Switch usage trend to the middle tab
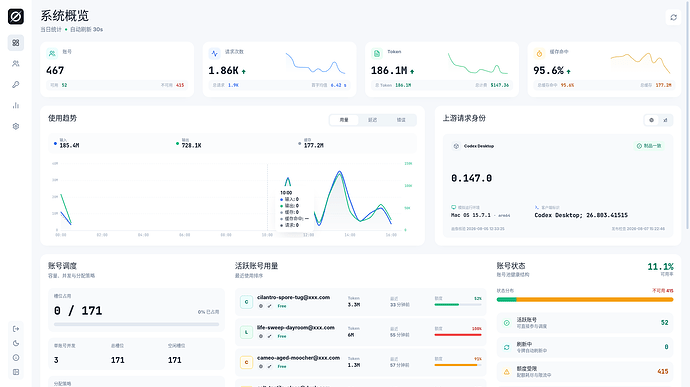The image size is (690, 387). tap(372, 120)
